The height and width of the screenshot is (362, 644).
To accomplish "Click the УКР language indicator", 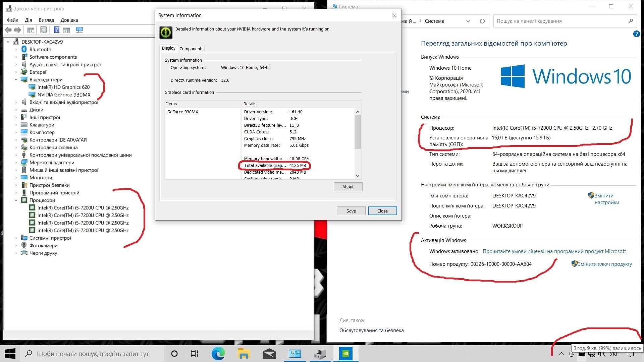I will 614,354.
